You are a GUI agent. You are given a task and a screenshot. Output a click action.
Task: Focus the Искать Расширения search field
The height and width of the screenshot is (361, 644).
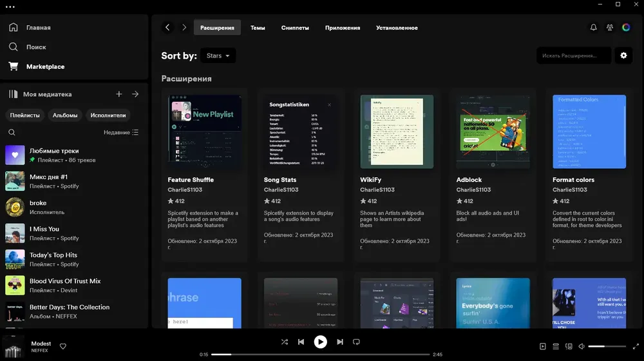[574, 55]
